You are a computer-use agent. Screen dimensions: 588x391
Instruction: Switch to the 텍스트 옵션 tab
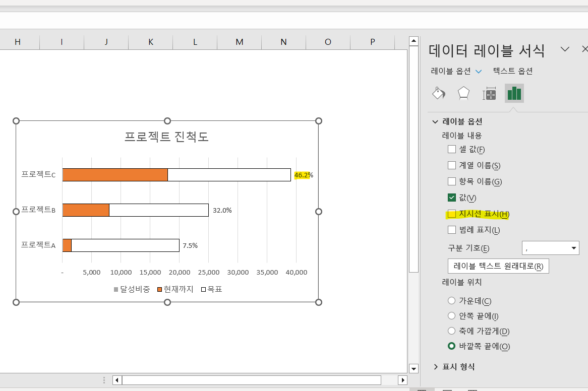[x=512, y=71]
